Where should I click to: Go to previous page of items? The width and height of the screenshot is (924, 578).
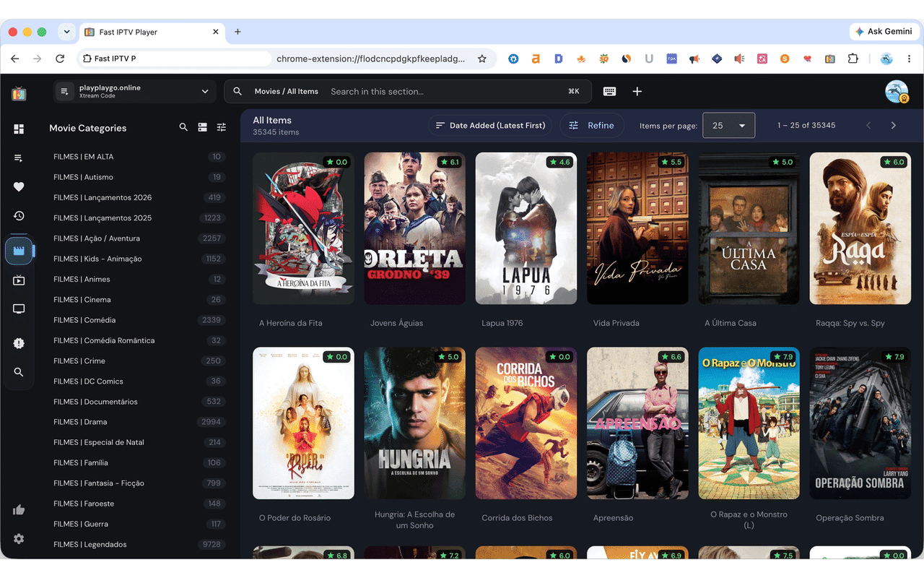[868, 126]
